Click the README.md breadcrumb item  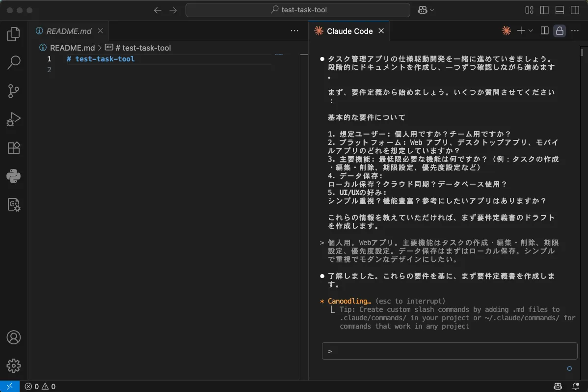(x=72, y=48)
